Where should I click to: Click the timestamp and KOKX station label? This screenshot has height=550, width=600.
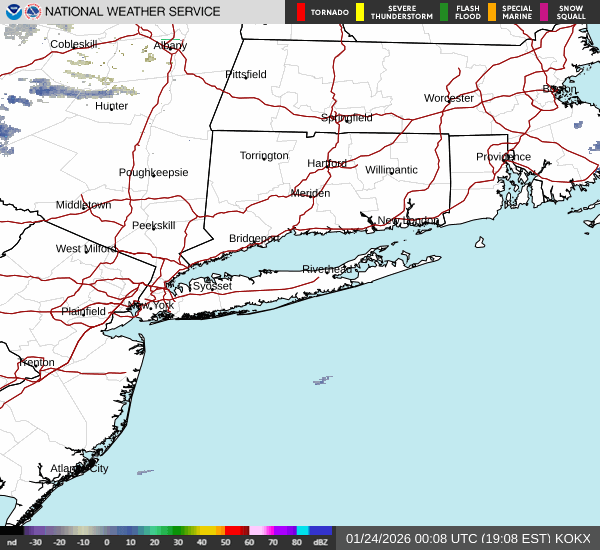click(468, 538)
